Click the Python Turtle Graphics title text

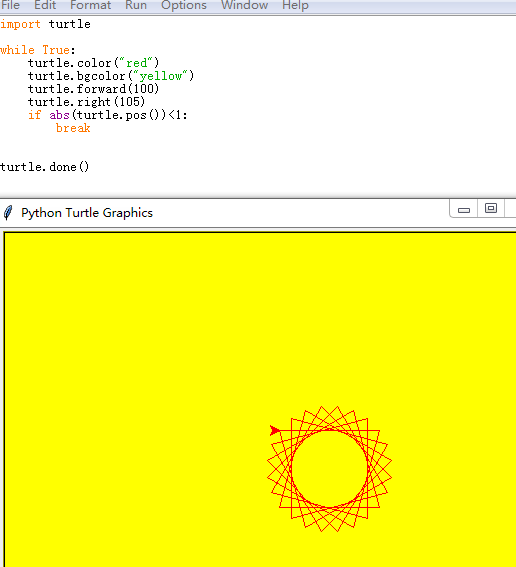(x=87, y=213)
